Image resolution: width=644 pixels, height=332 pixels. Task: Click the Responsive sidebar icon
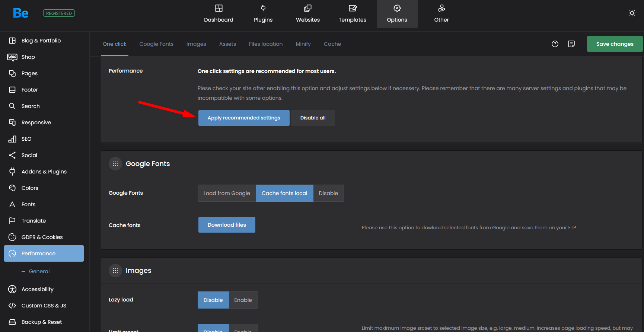click(x=12, y=122)
